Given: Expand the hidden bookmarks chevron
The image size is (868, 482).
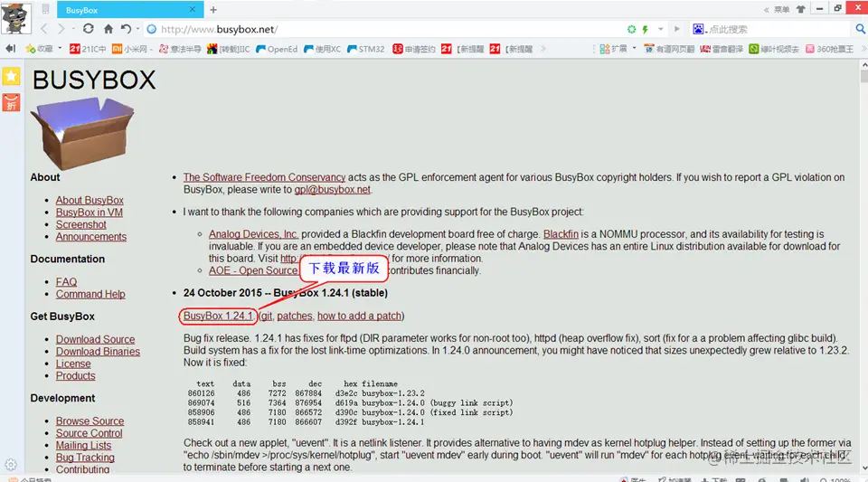Looking at the screenshot, I should [543, 49].
